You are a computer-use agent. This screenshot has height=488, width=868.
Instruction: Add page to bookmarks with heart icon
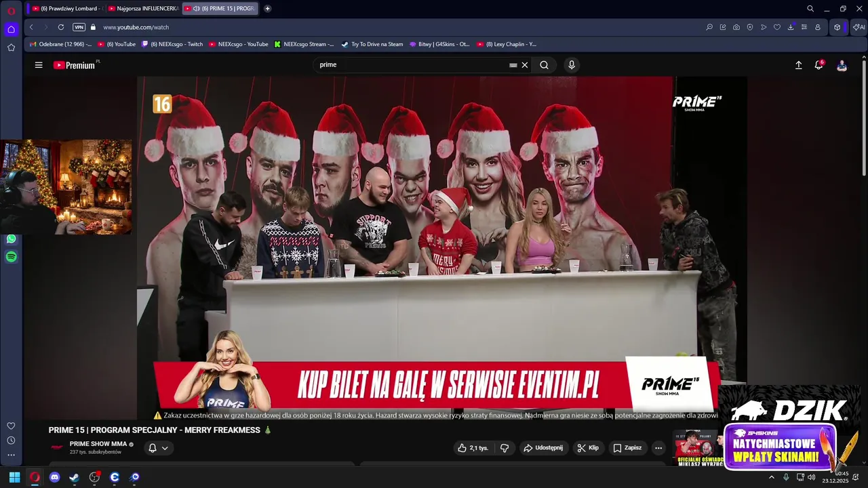tap(777, 27)
